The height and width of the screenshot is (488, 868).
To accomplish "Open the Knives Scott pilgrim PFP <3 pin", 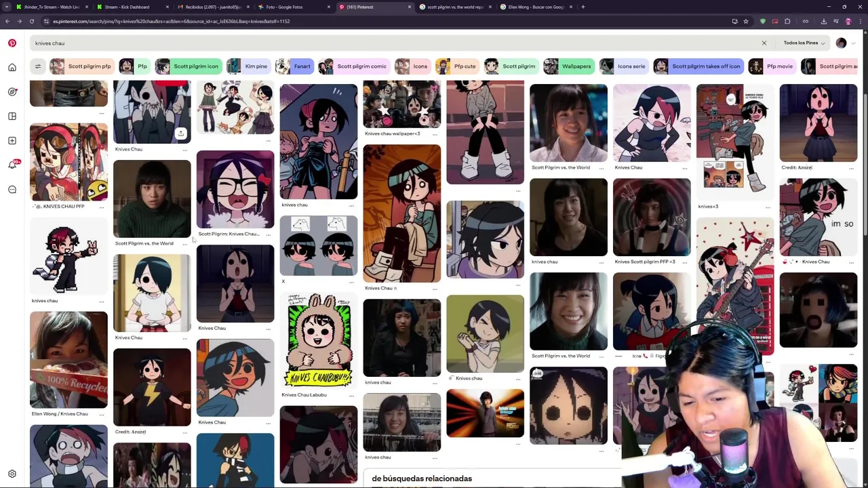I will pos(652,217).
